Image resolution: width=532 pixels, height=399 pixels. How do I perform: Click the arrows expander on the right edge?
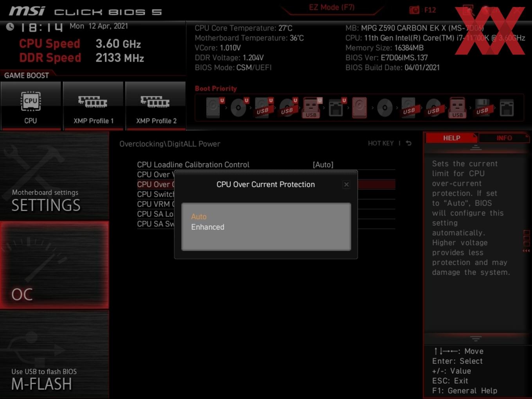527,251
